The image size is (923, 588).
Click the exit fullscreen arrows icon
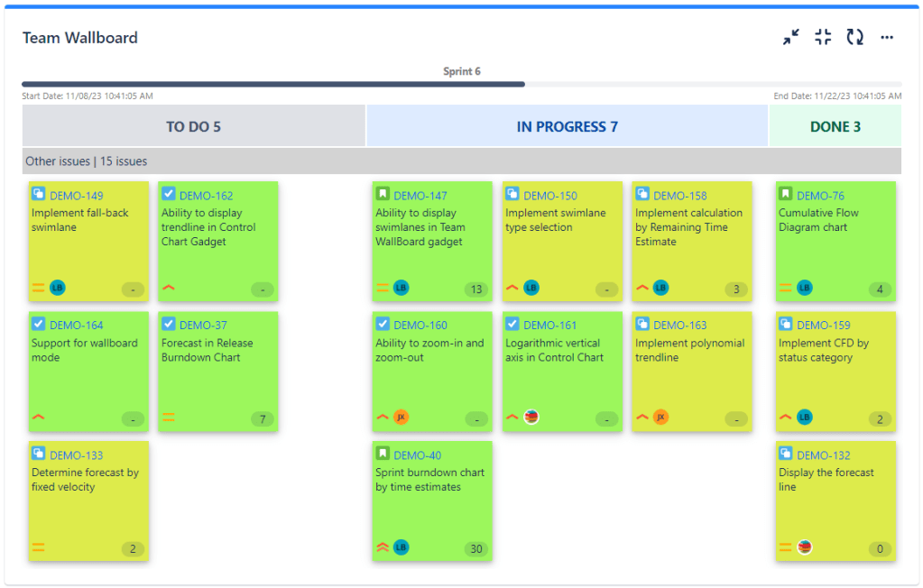tap(790, 37)
